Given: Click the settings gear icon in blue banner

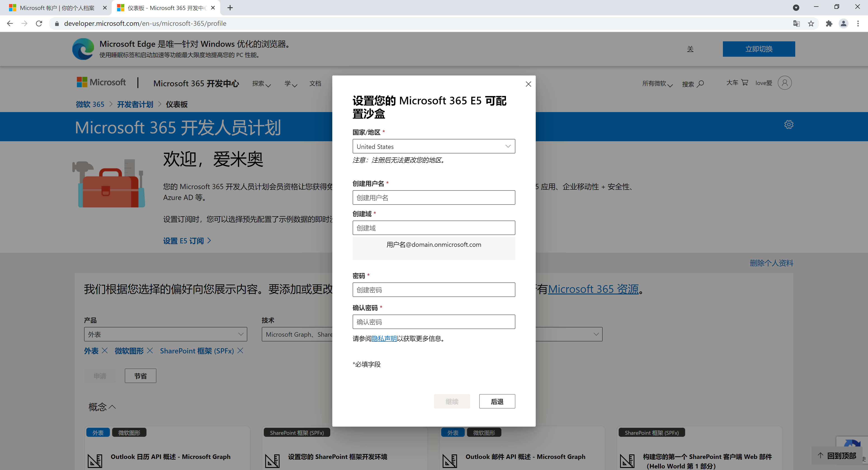Looking at the screenshot, I should [788, 125].
